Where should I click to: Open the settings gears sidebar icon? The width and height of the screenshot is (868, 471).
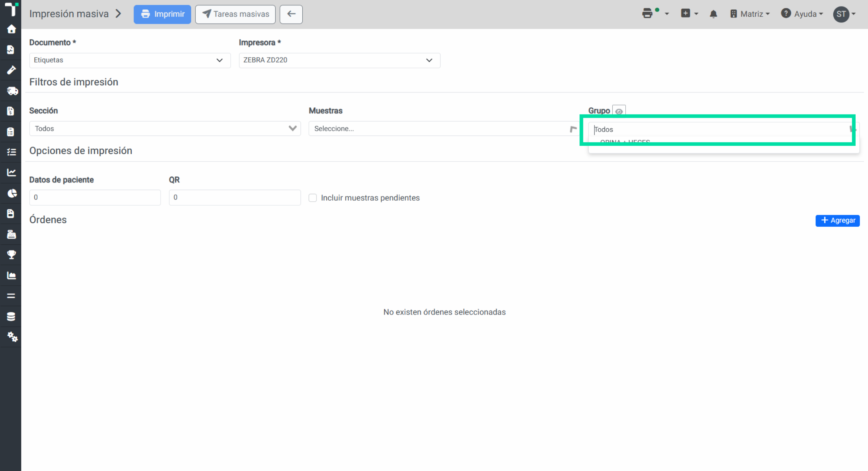coord(12,337)
